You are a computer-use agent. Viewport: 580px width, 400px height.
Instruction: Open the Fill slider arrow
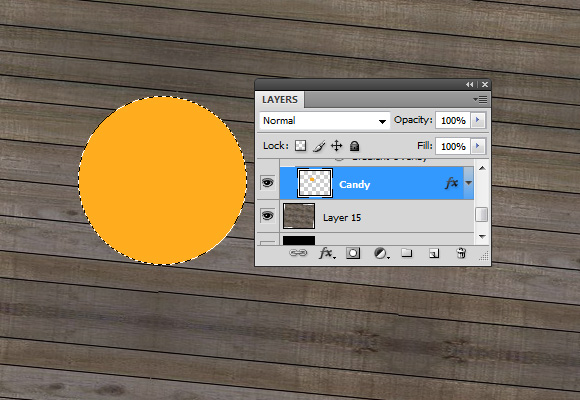[x=478, y=146]
